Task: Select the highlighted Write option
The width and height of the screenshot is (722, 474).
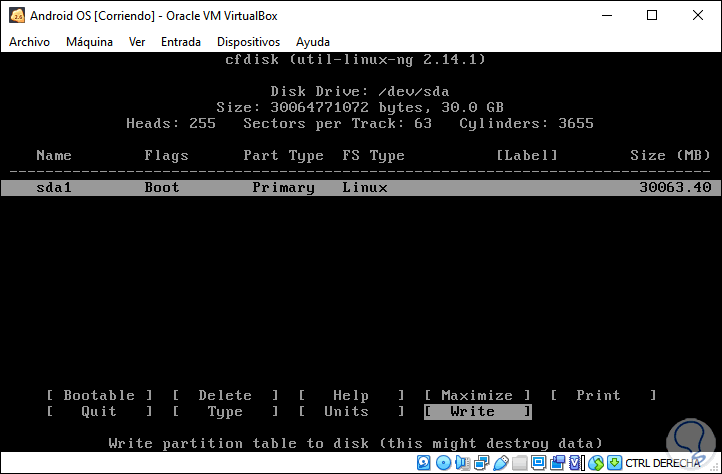Action: [x=477, y=411]
